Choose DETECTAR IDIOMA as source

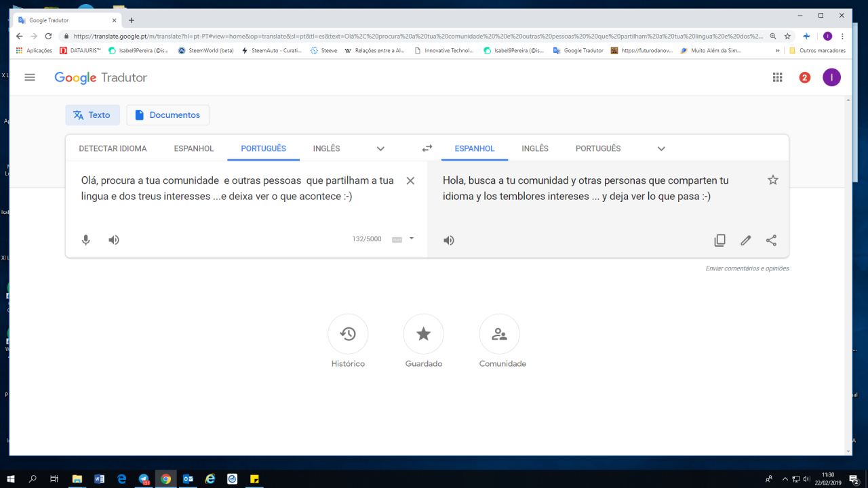113,148
